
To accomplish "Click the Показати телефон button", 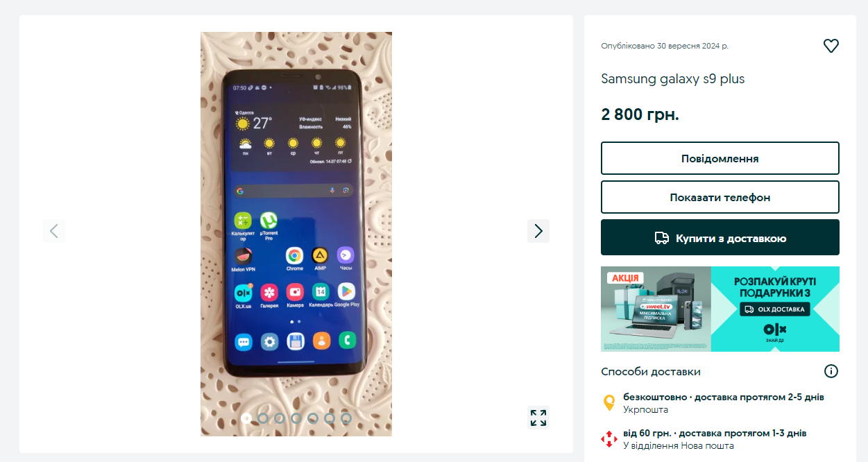I will (x=720, y=197).
